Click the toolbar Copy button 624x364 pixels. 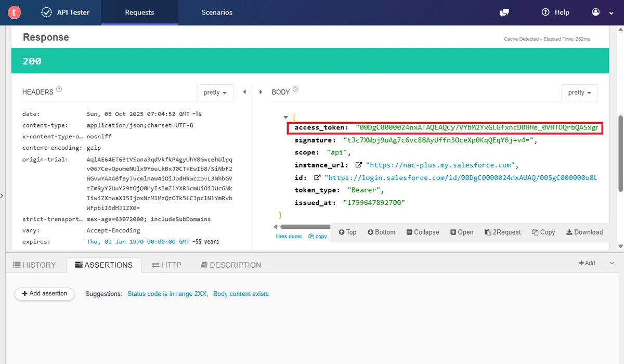[543, 232]
